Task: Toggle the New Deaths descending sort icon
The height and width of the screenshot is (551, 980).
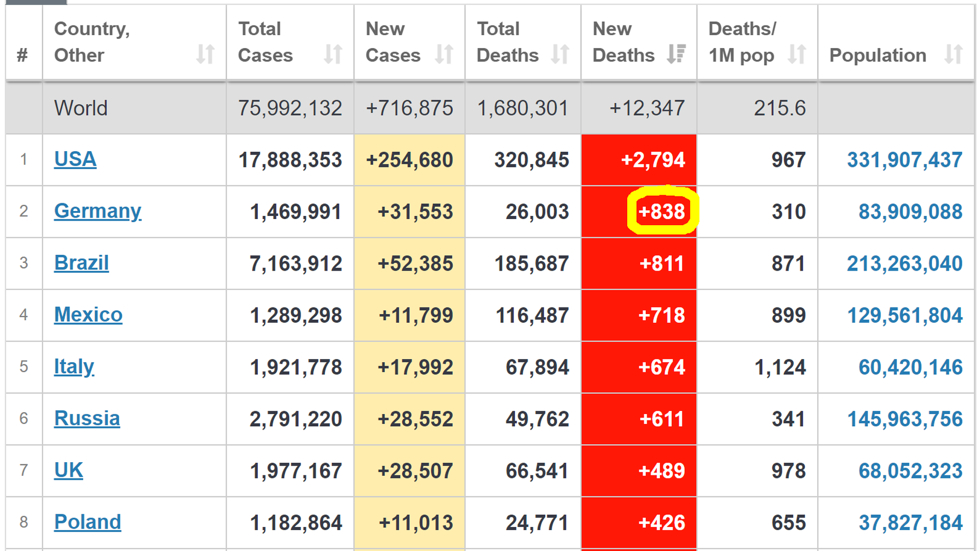Action: coord(676,54)
